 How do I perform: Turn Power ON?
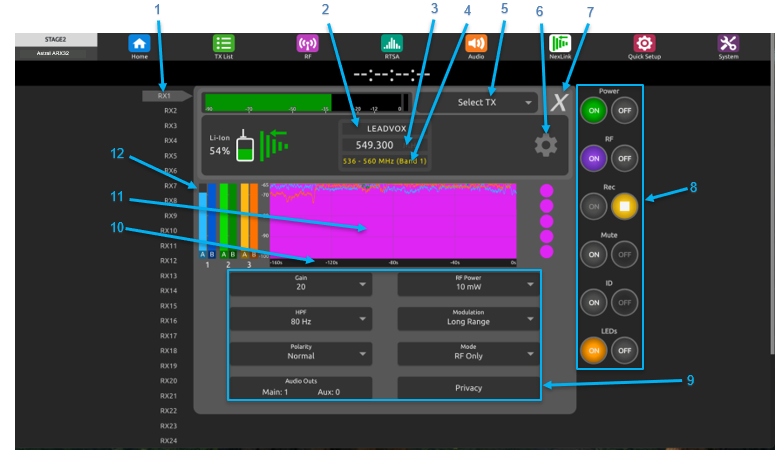coord(594,110)
